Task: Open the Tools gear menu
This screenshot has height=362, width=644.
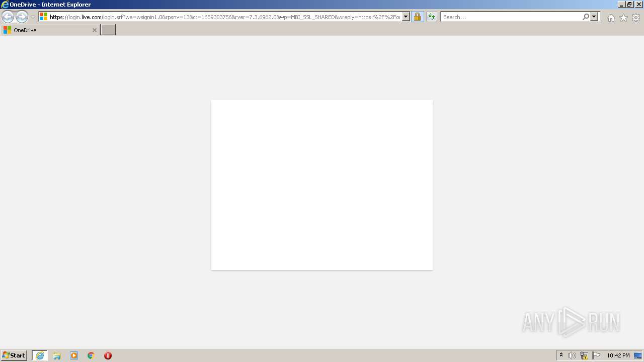Action: (x=636, y=18)
